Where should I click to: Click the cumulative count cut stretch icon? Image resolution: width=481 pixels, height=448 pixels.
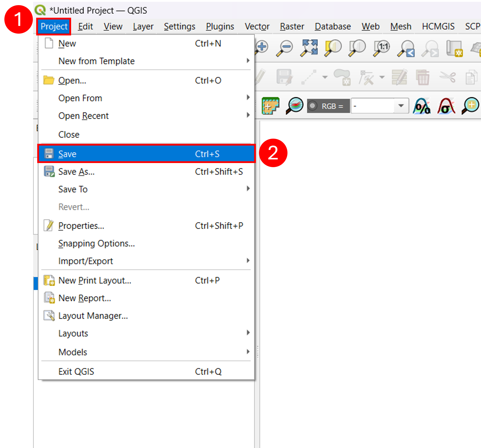coord(422,106)
